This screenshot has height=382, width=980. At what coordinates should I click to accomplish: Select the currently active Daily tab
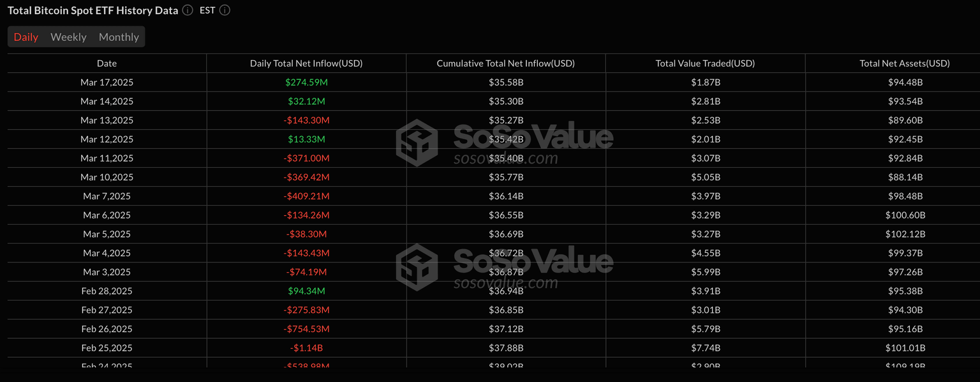click(x=26, y=36)
